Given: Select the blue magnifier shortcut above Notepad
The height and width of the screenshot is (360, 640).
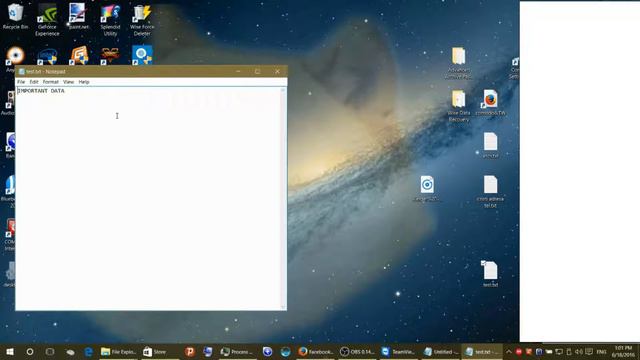Looking at the screenshot, I should [x=142, y=56].
